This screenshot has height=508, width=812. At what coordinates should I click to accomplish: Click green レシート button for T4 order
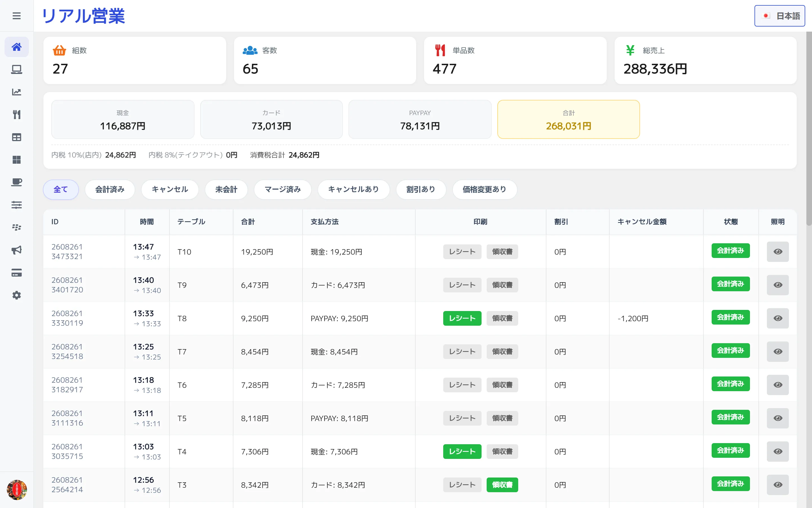click(x=462, y=451)
